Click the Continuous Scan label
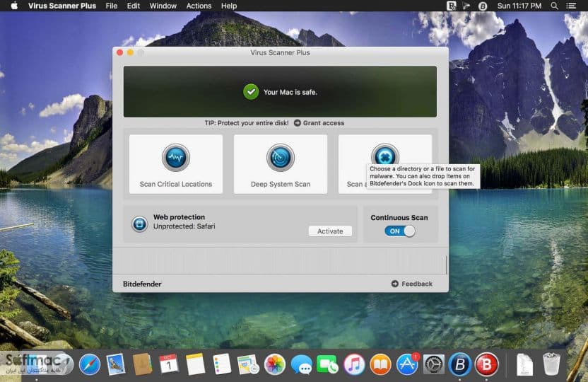 coord(399,218)
